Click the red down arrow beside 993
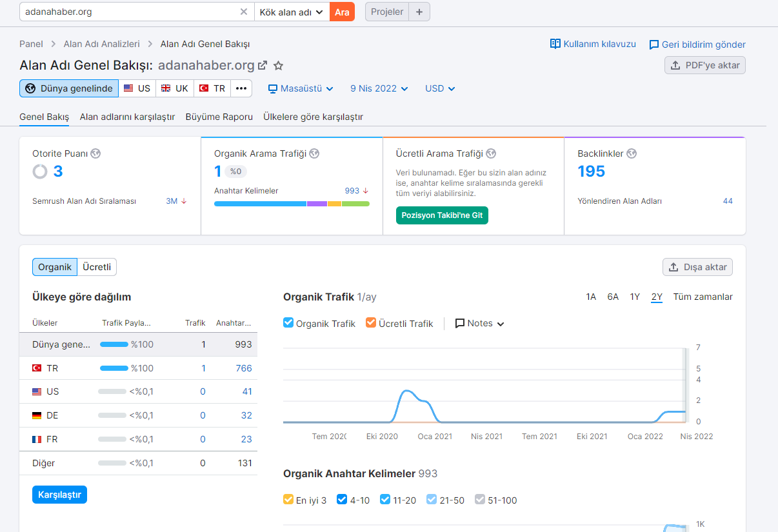The height and width of the screenshot is (532, 778). (x=366, y=191)
